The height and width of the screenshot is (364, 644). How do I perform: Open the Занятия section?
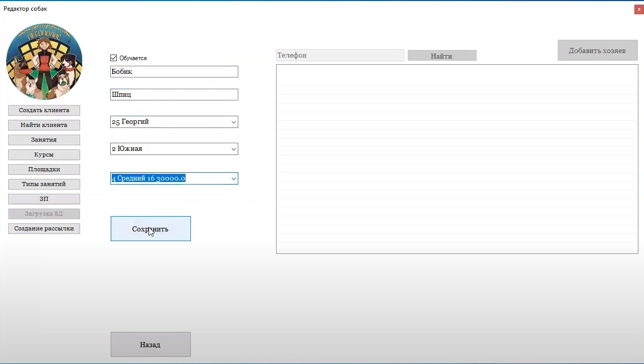point(44,140)
